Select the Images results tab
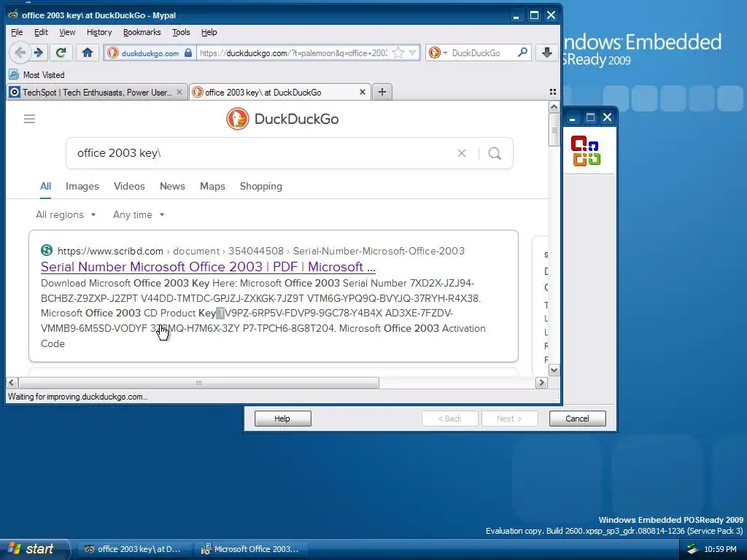Image resolution: width=747 pixels, height=560 pixels. click(x=82, y=186)
